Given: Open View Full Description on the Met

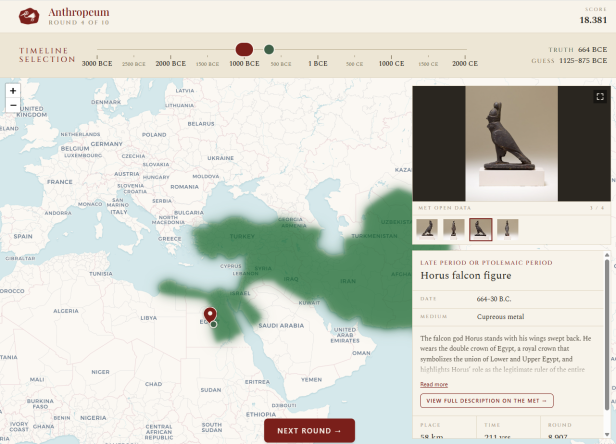Looking at the screenshot, I should point(487,400).
